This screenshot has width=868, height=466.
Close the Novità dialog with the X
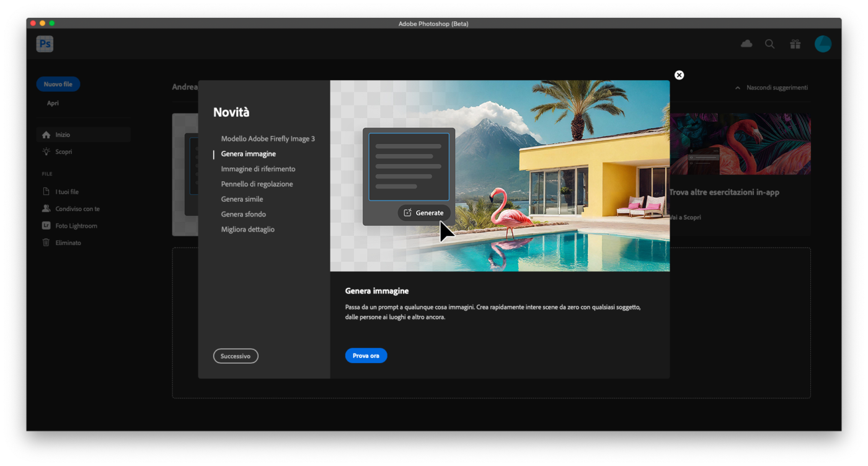click(x=679, y=75)
